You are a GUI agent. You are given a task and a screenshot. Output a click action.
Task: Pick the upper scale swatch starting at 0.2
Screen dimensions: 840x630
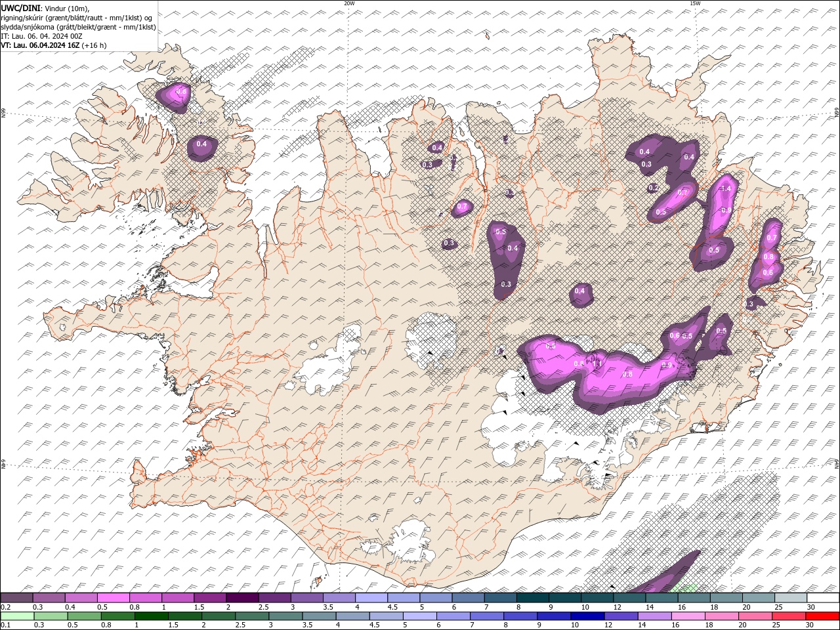pyautogui.click(x=17, y=598)
